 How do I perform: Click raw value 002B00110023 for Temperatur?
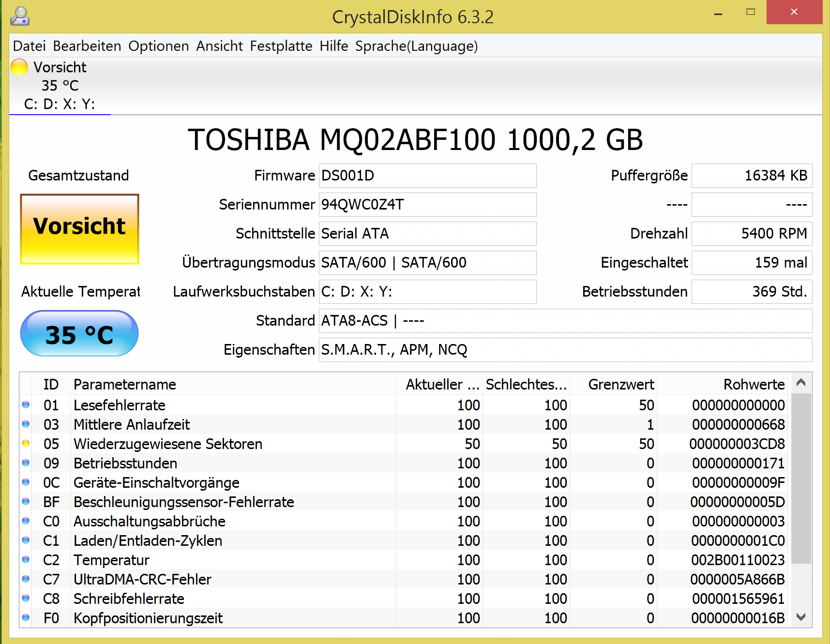tap(738, 560)
